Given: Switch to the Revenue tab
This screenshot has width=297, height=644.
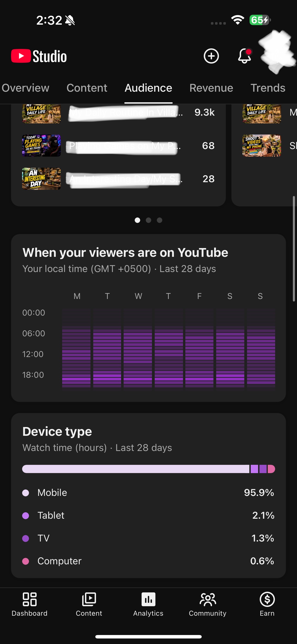Looking at the screenshot, I should [x=211, y=88].
